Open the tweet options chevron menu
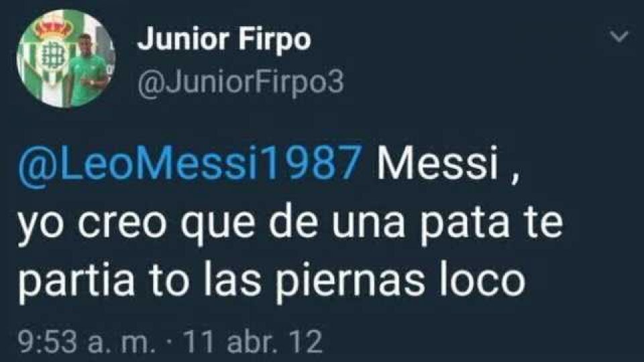Screen dimensions: 644x362 (x=619, y=36)
